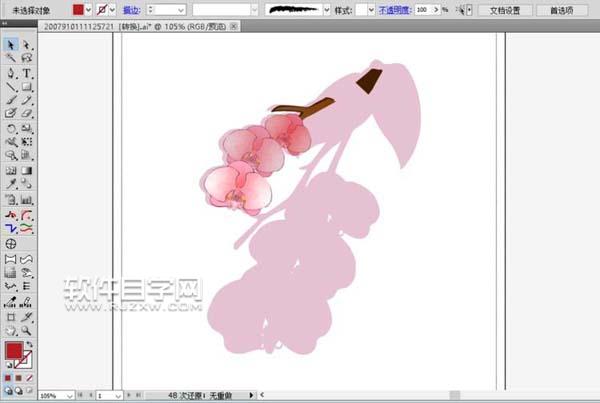Select the Pen tool

(11, 73)
